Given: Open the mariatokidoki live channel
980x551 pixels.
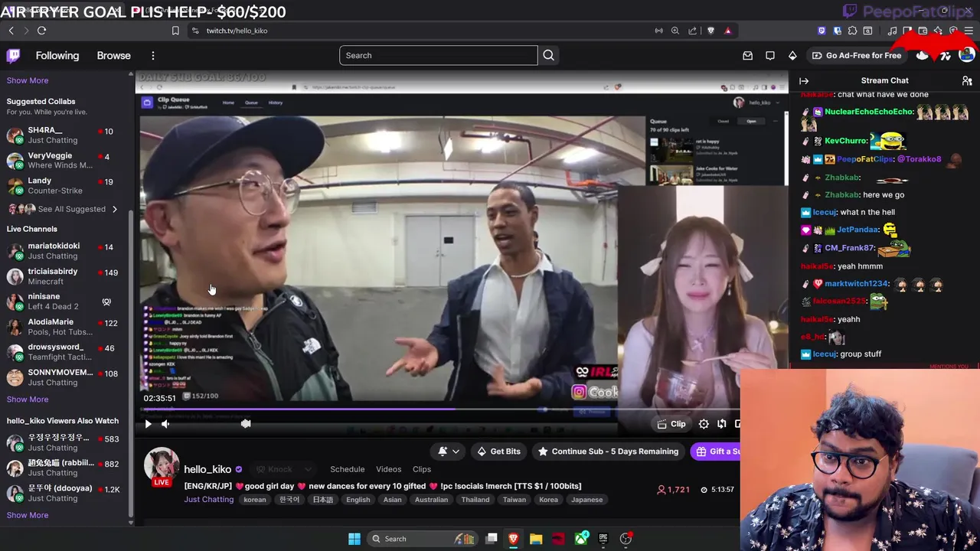Looking at the screenshot, I should tap(64, 251).
